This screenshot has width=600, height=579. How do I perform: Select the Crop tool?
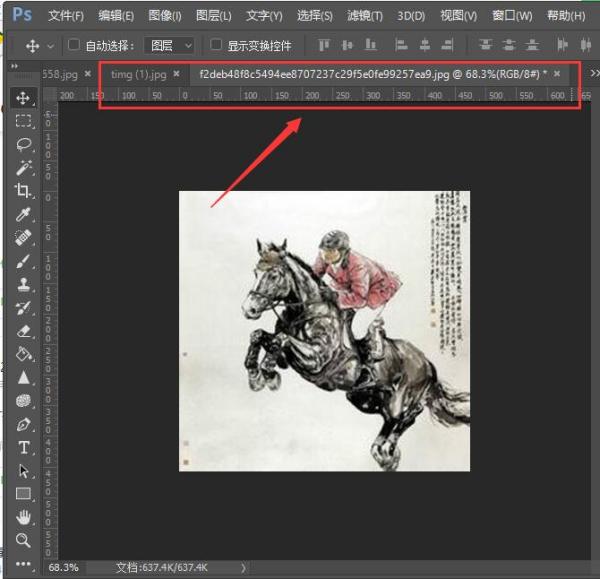tap(23, 191)
